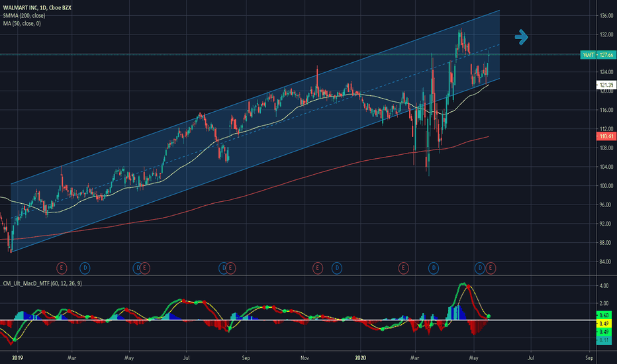Viewport: 617px width, 364px height.
Task: Select the May 2019 earnings E marker
Action: click(x=145, y=269)
